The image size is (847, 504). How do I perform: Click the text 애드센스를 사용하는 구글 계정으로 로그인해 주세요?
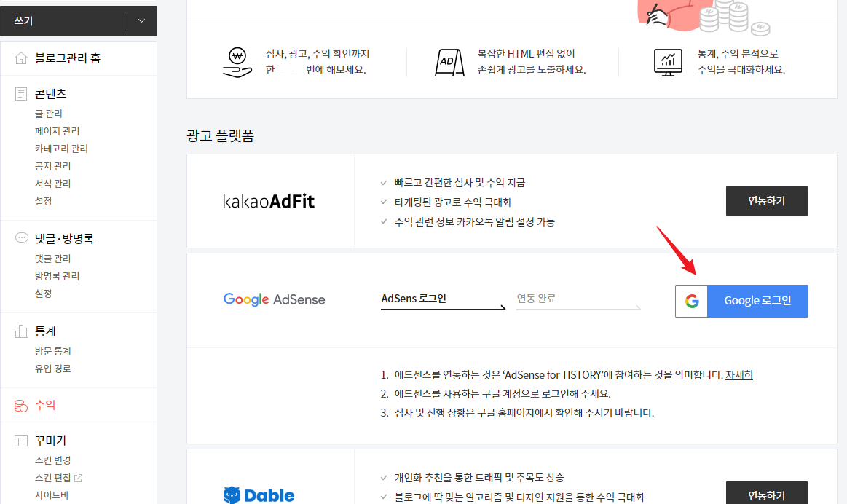pyautogui.click(x=503, y=394)
